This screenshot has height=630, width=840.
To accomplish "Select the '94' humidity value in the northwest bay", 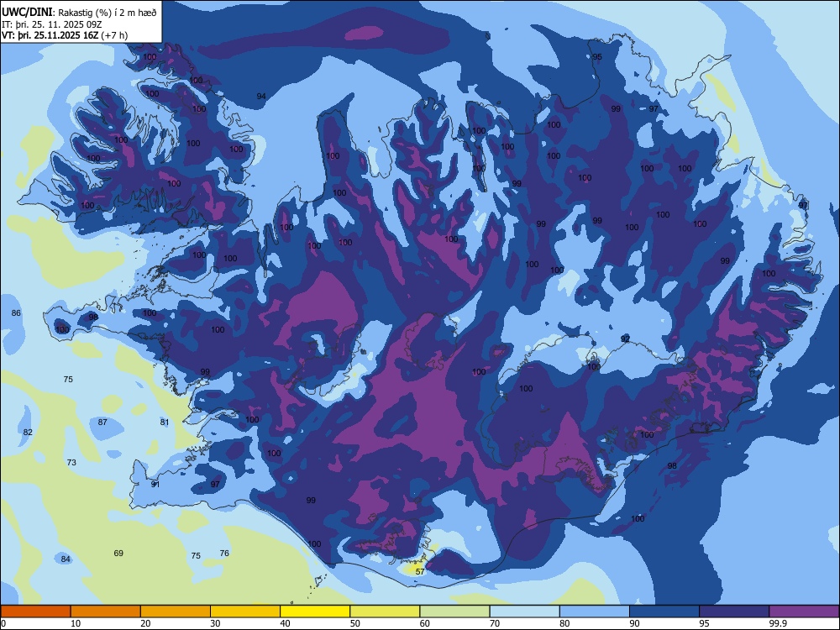I will tap(261, 97).
